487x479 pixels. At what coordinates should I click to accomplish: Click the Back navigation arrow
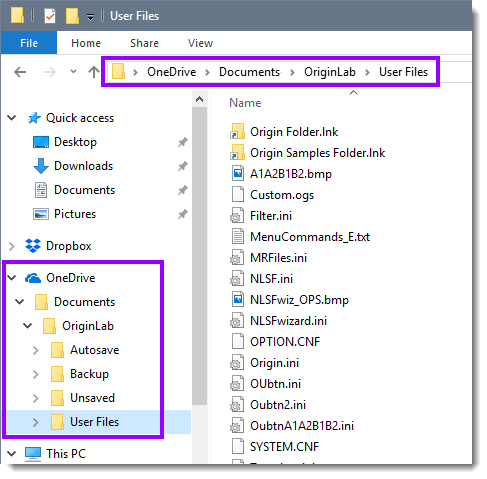[20, 72]
